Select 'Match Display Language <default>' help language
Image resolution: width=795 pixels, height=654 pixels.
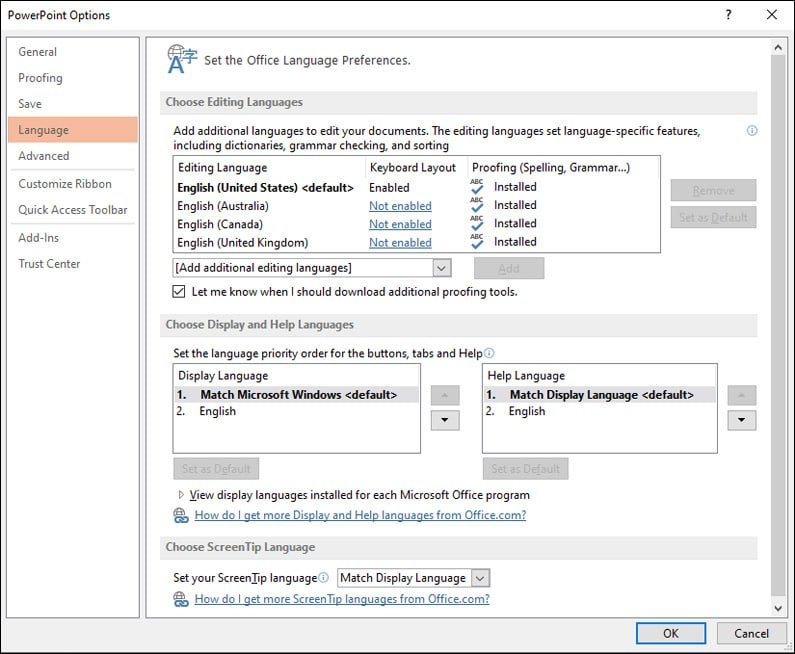click(600, 394)
